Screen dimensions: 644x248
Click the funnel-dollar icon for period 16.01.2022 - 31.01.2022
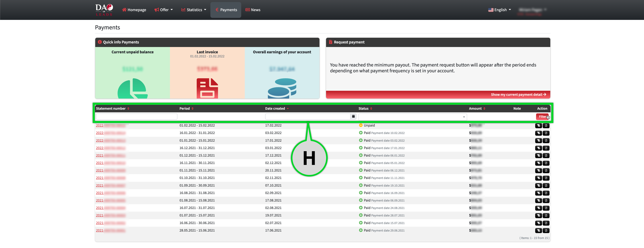click(x=538, y=133)
